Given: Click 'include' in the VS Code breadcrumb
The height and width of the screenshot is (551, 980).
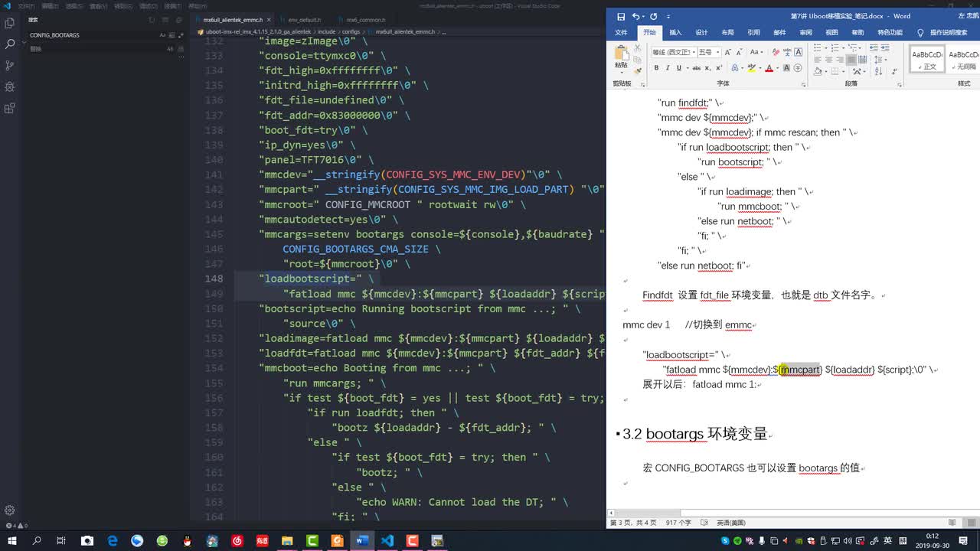Looking at the screenshot, I should point(327,32).
